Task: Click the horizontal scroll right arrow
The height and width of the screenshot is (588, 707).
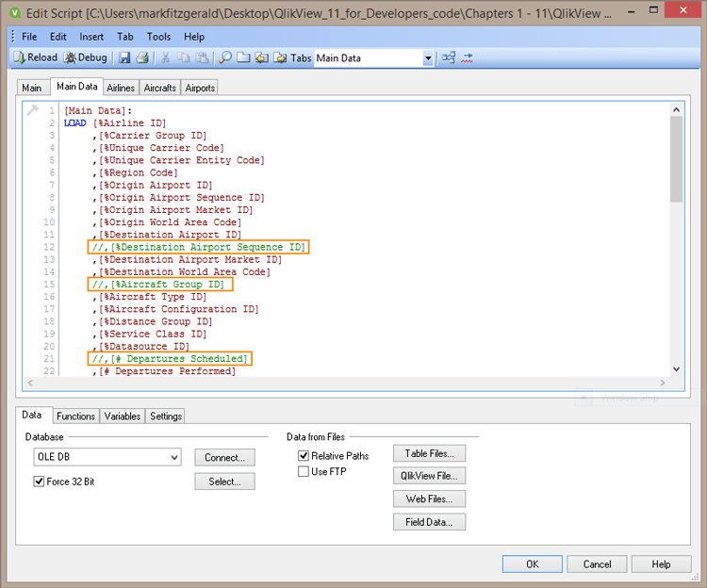Action: (663, 383)
